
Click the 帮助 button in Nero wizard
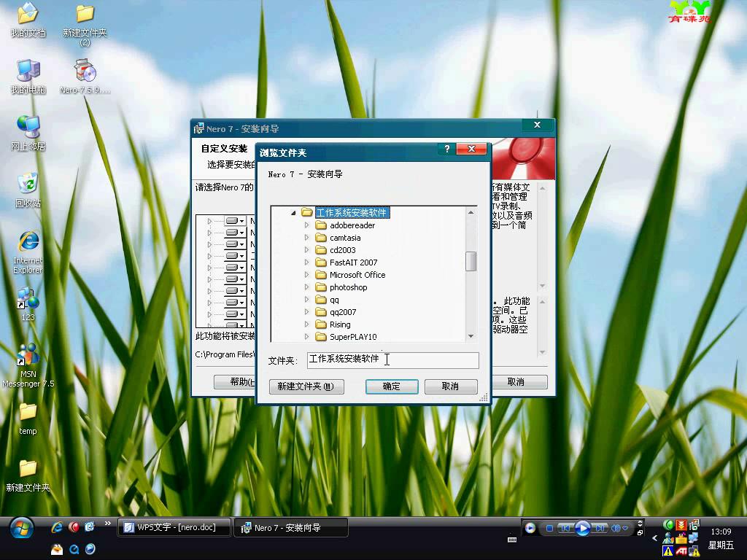coord(235,382)
